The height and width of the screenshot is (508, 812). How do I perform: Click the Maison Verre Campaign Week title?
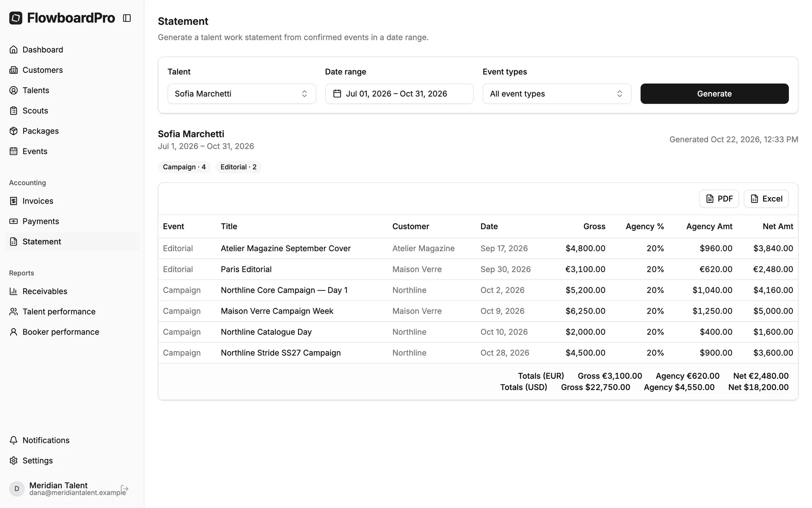click(x=277, y=311)
